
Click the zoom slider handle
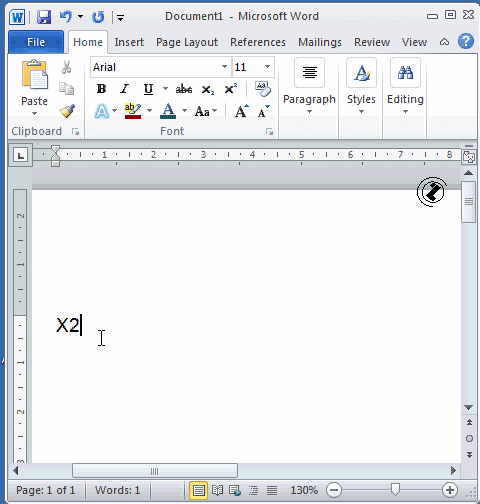(x=395, y=490)
